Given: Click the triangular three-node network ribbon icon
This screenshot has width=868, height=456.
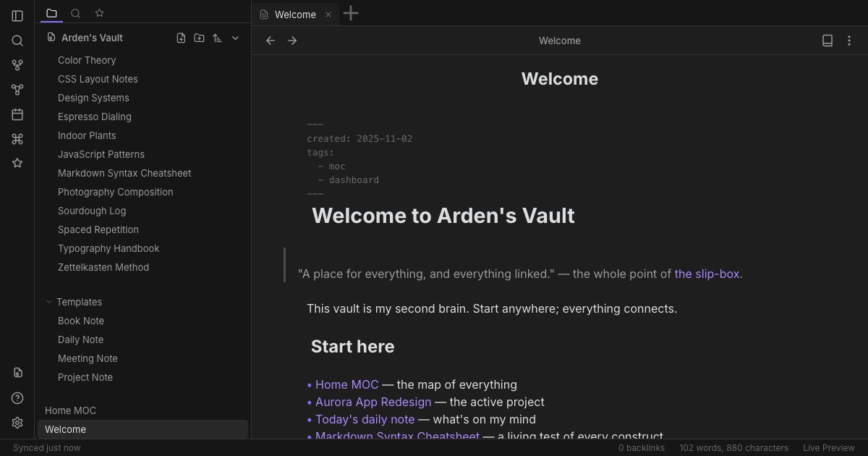Looking at the screenshot, I should point(17,90).
